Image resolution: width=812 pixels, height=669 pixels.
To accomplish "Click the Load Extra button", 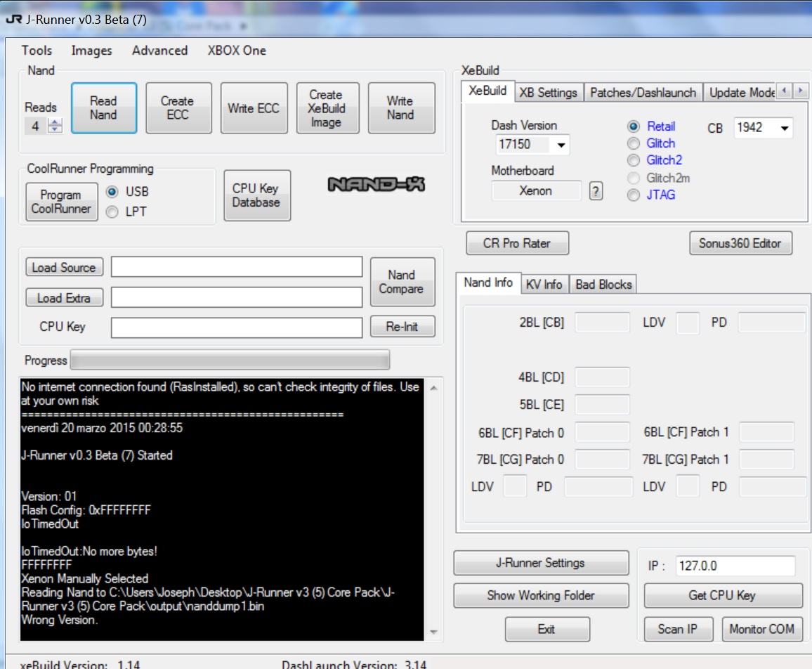I will [x=64, y=298].
